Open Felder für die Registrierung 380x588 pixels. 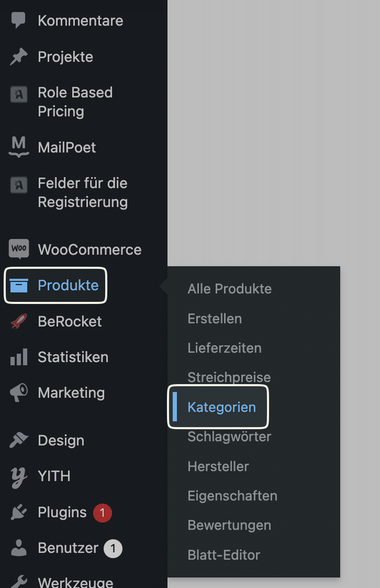(83, 193)
